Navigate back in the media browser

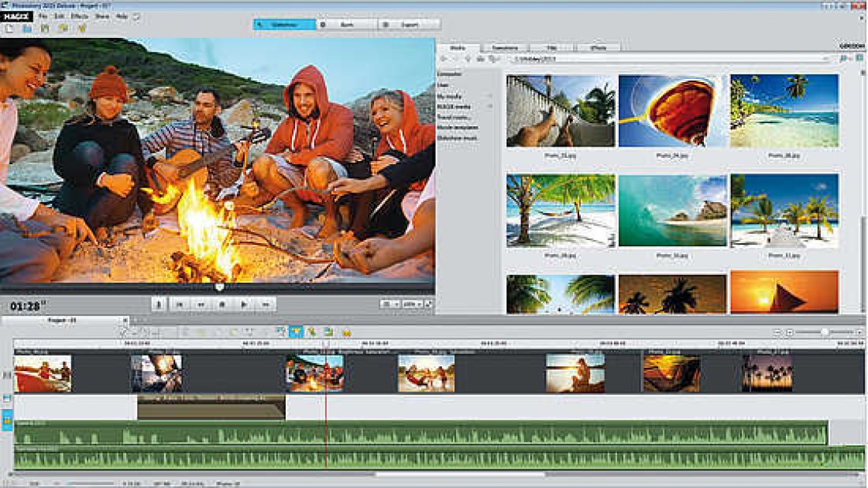pos(444,59)
